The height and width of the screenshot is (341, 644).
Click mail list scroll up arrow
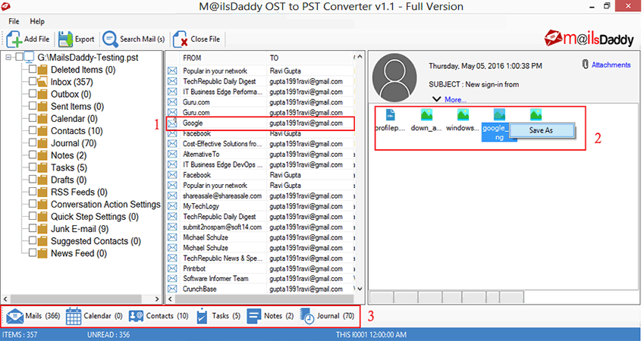click(360, 57)
